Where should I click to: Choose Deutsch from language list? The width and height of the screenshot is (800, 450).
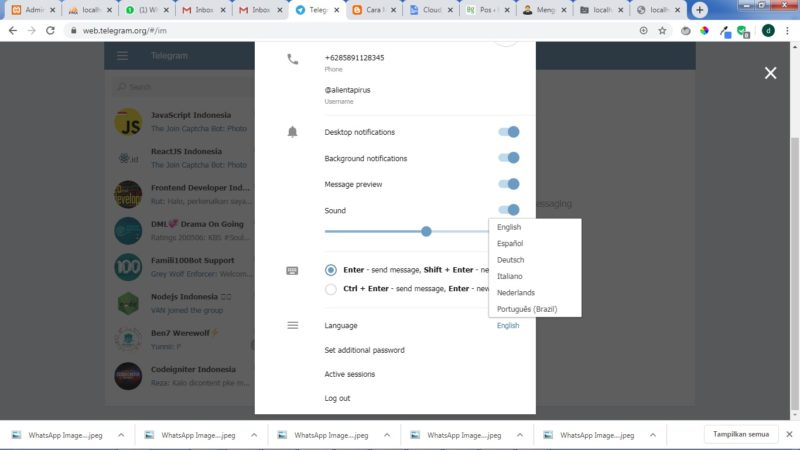point(535,260)
